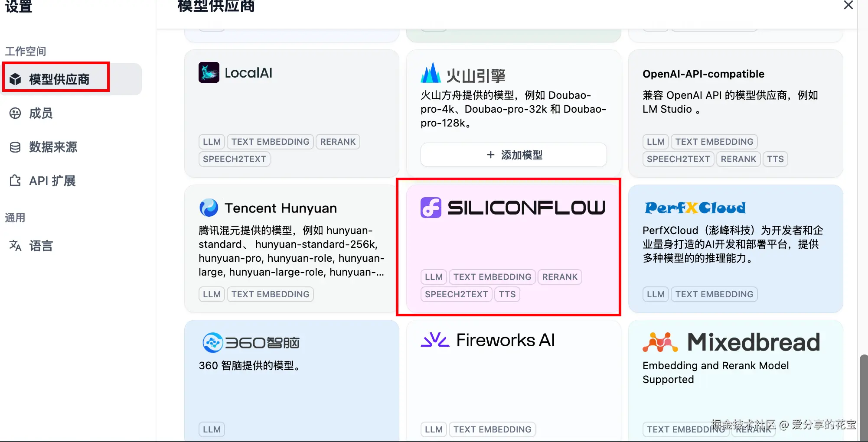The height and width of the screenshot is (442, 868).
Task: Click the Tencent Hunyuan swirl icon
Action: click(x=209, y=208)
